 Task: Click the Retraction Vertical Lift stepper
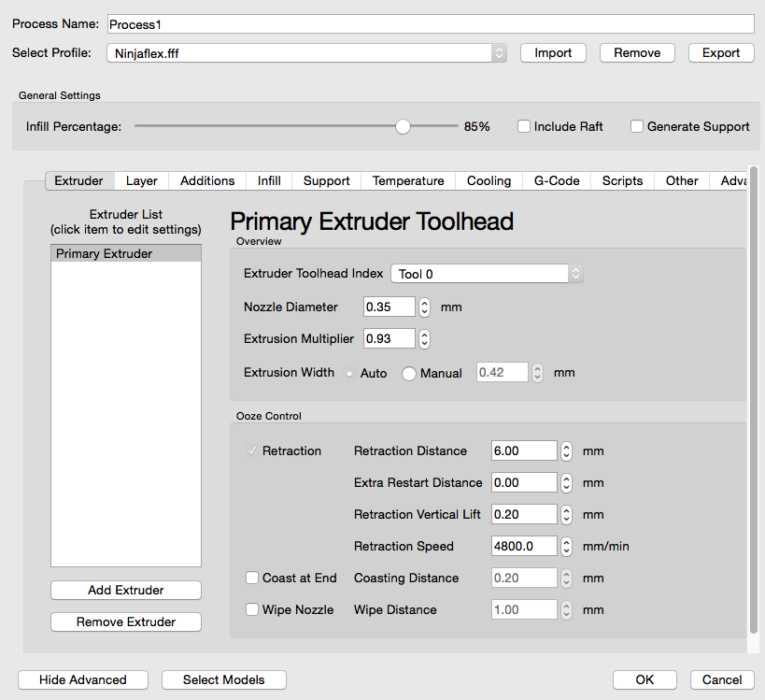(566, 514)
